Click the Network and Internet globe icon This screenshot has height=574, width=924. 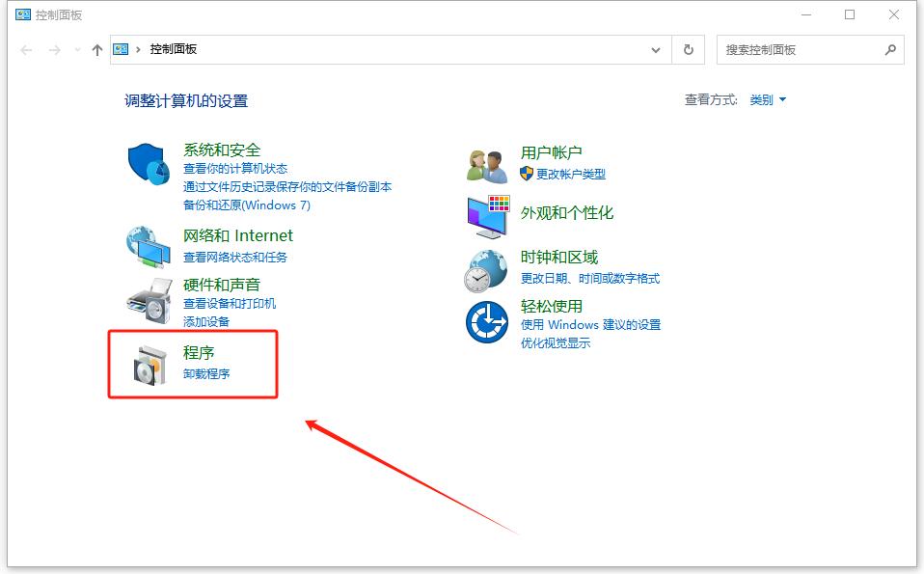pos(149,247)
